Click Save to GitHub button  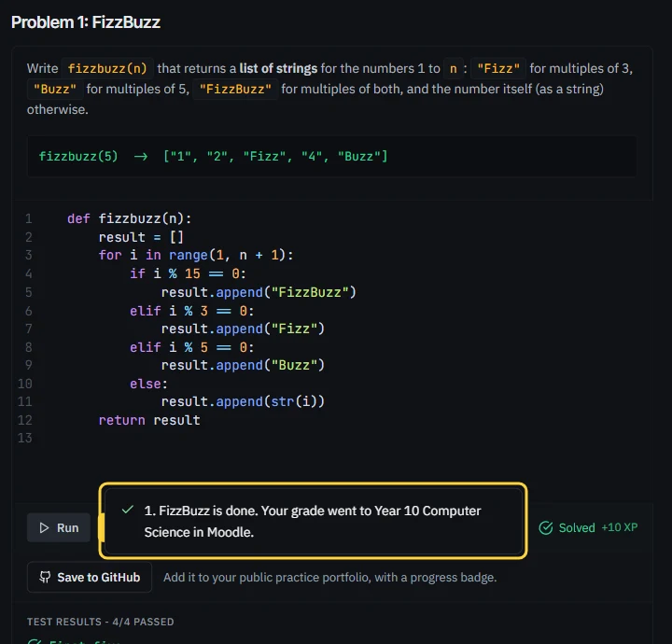click(x=90, y=577)
